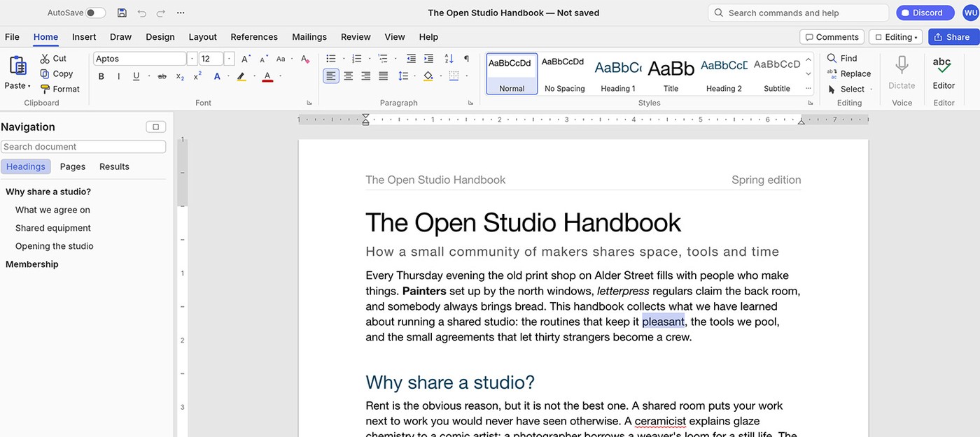Viewport: 980px width, 437px height.
Task: Open the Editor spelling check
Action: click(943, 74)
